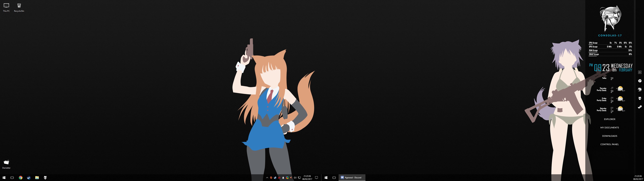Click the WEDNESDAY day label
Image resolution: width=644 pixels, height=181 pixels.
tap(622, 66)
